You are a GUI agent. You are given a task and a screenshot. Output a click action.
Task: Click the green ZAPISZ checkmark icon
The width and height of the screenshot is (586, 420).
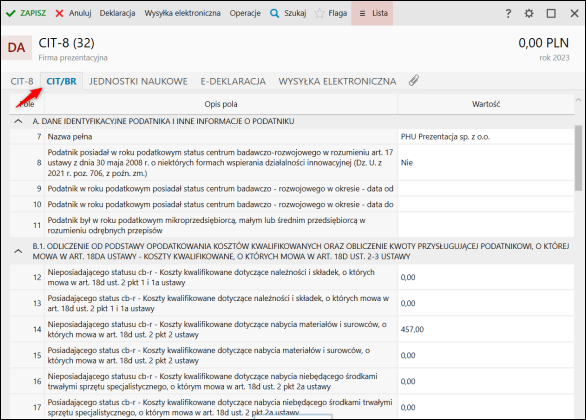coord(10,13)
